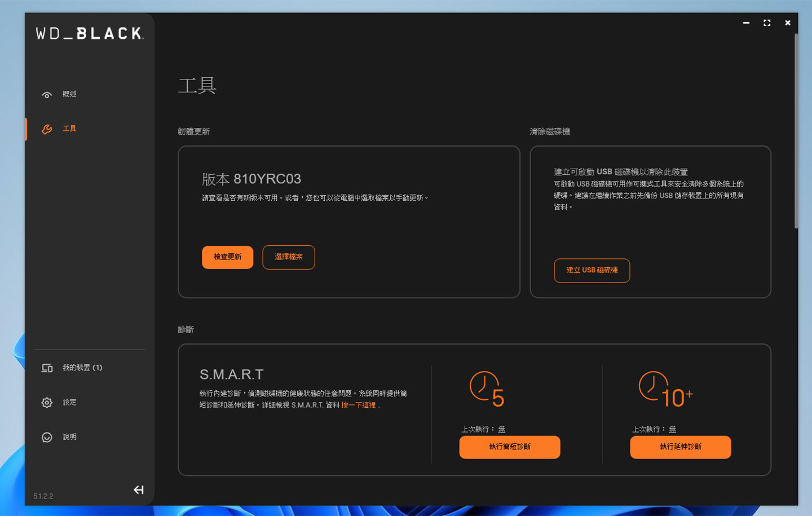Select the 概述 eye icon in sidebar
Viewport: 812px width, 516px height.
[x=47, y=94]
